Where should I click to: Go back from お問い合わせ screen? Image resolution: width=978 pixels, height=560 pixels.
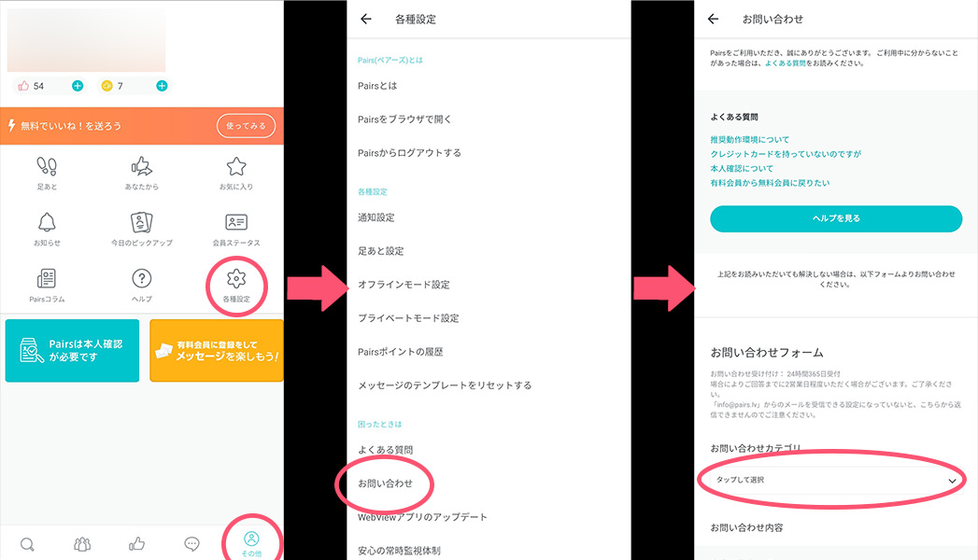pos(714,20)
